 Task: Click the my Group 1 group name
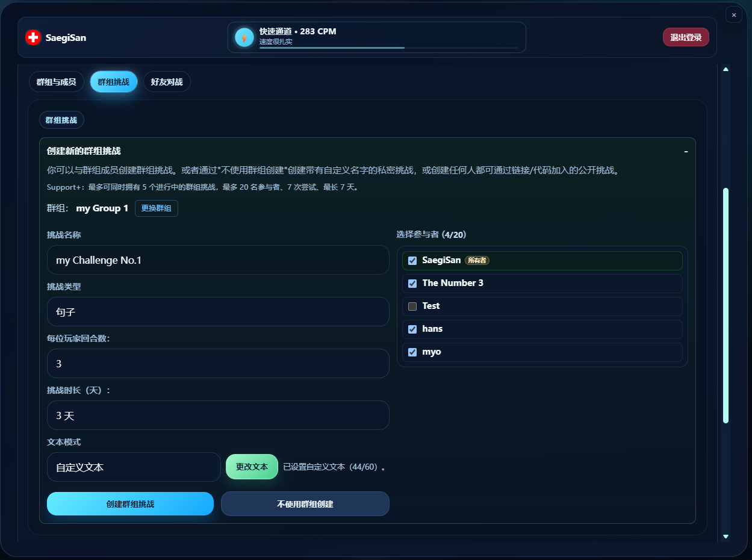pos(102,208)
